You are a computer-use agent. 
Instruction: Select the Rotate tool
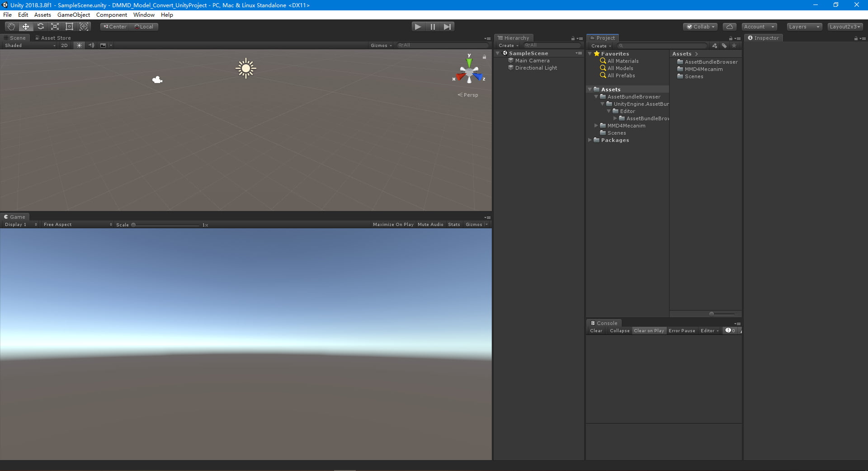point(40,26)
